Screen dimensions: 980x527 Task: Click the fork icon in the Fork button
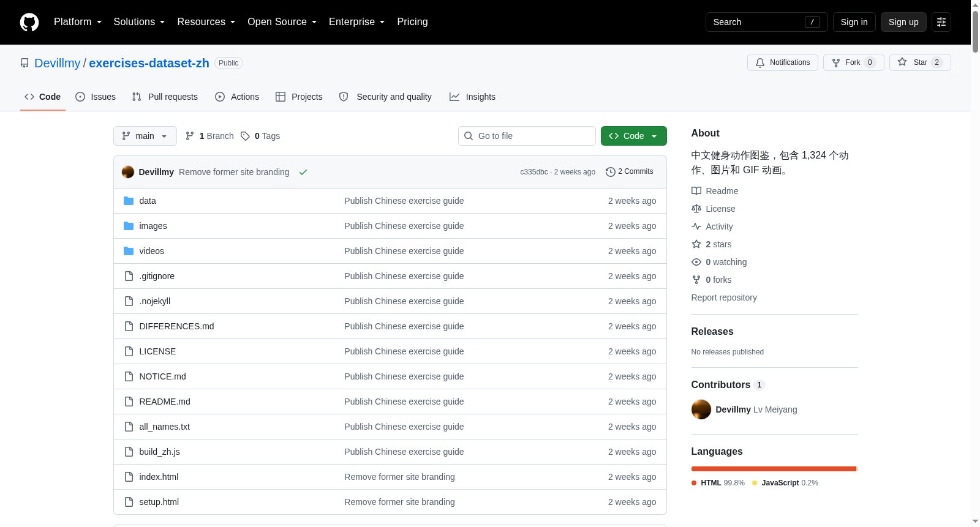click(x=836, y=62)
